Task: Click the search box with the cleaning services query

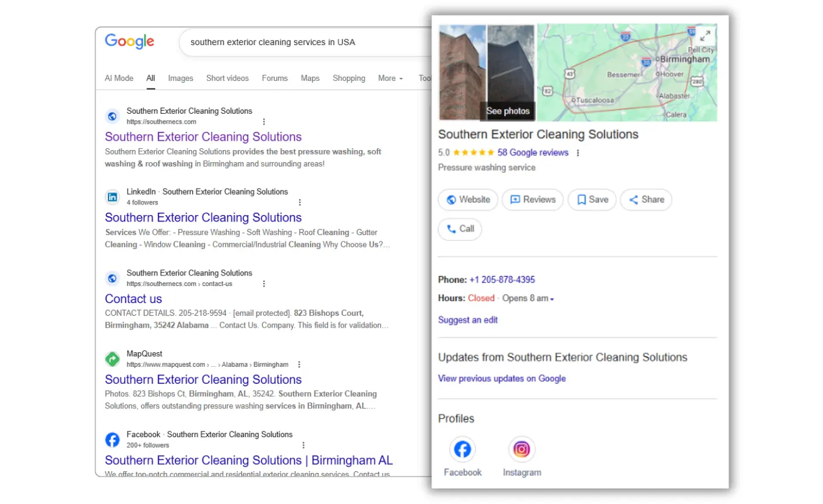Action: point(305,42)
